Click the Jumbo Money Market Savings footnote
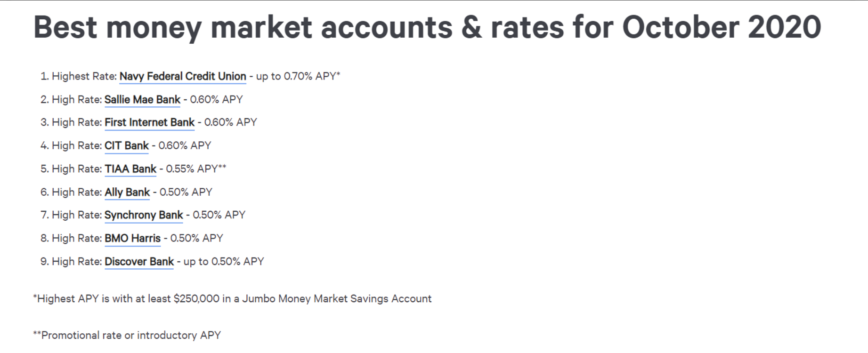Image resolution: width=868 pixels, height=353 pixels. (x=232, y=299)
